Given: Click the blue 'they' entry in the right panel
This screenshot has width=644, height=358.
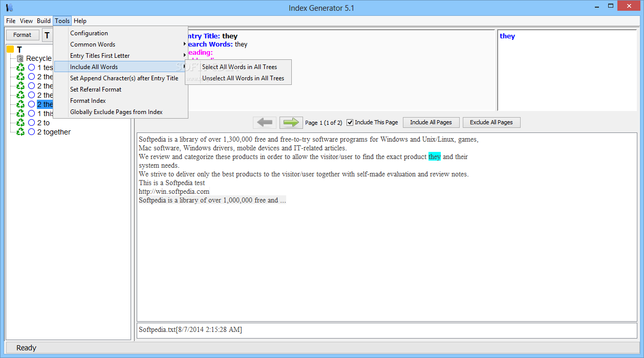Looking at the screenshot, I should [x=507, y=36].
